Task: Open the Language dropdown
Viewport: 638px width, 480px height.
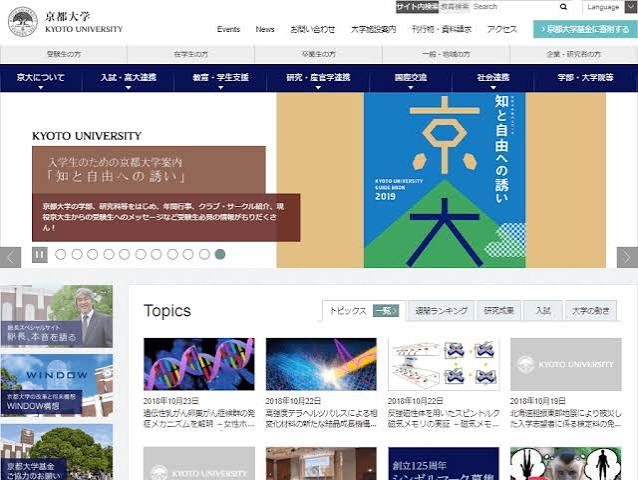Action: tap(610, 7)
